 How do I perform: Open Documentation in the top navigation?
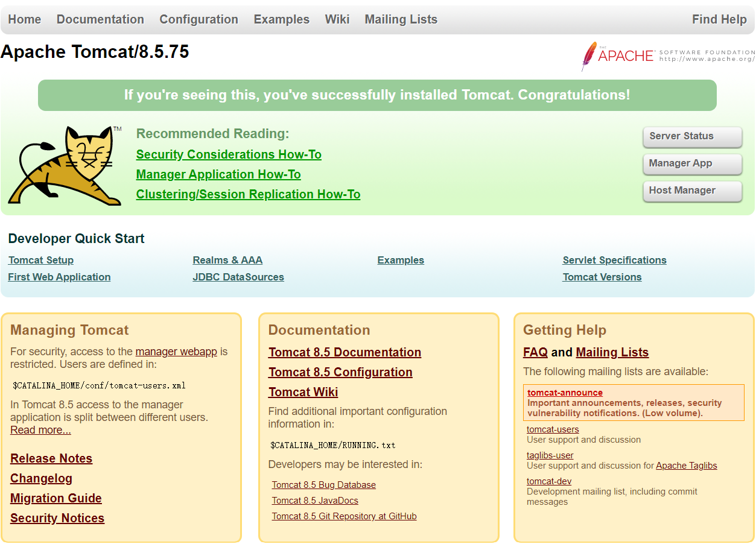pos(100,19)
